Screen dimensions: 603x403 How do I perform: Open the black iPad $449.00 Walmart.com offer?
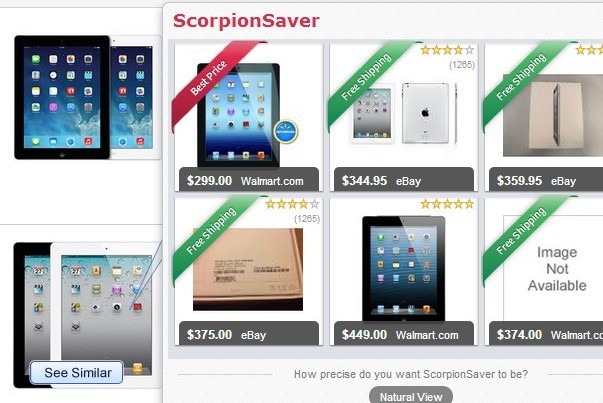tap(404, 271)
